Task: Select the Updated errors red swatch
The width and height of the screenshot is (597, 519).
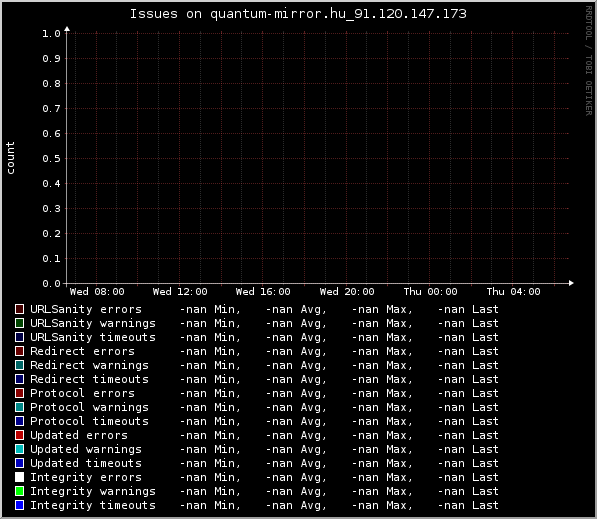Action: point(19,435)
